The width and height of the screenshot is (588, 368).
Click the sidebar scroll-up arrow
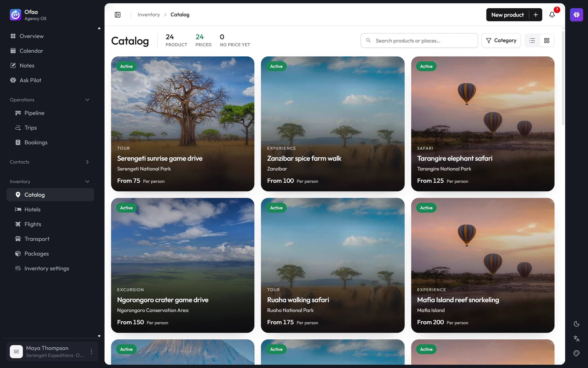click(99, 28)
